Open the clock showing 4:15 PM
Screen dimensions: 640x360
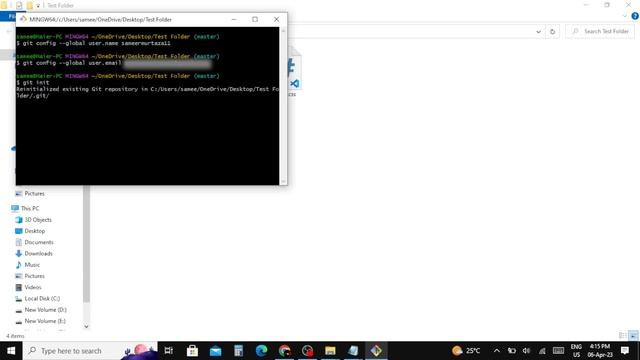pyautogui.click(x=600, y=351)
